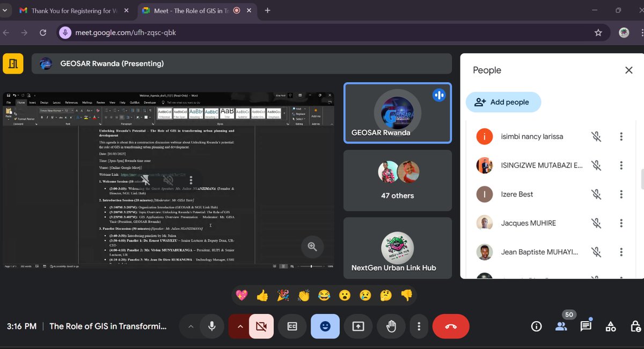Reload the Meet page
Viewport: 644px width, 349px height.
[x=43, y=33]
